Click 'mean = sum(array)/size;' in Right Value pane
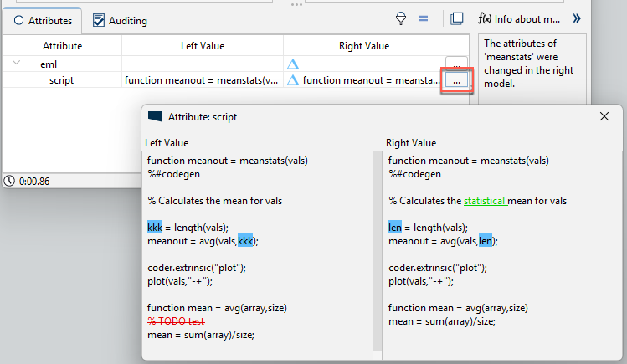The height and width of the screenshot is (364, 627). [441, 321]
